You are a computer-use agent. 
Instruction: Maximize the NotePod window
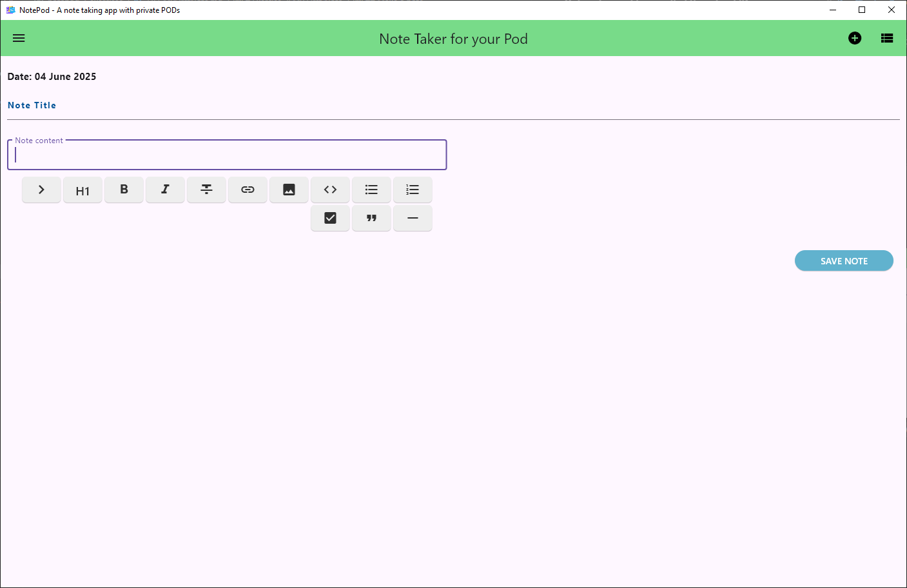click(x=862, y=10)
